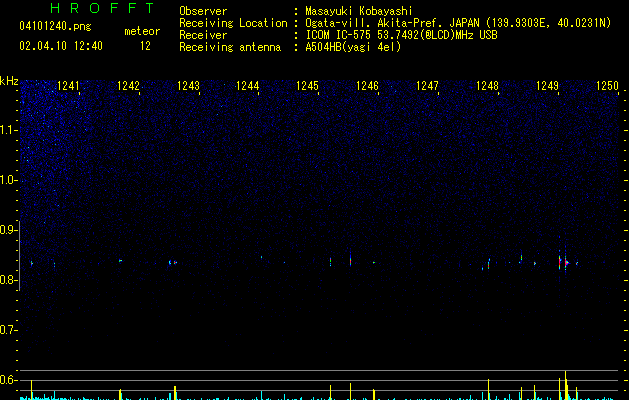Image resolution: width=629 pixels, height=400 pixels.
Task: Click the 0.9 kHz frequency label
Action: 9,230
